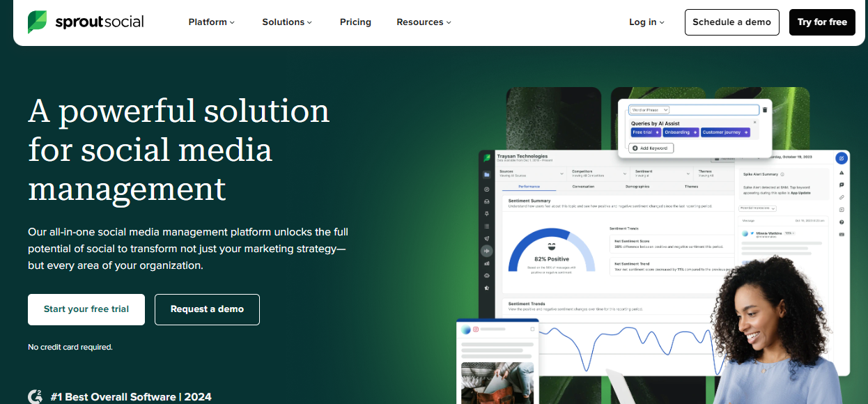The image size is (868, 404).
Task: Click the listening waveform icon in the sidebar
Action: point(487,251)
